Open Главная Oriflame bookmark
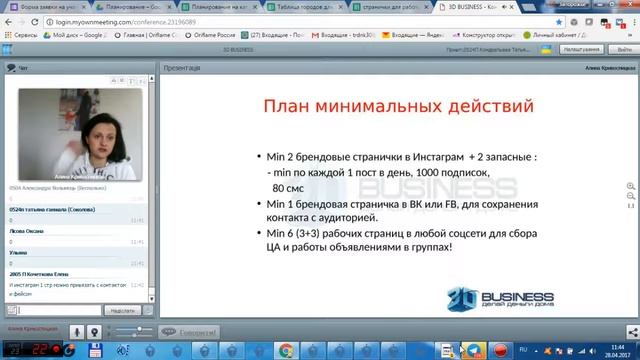Viewport: 640px width, 360px height. pos(145,35)
